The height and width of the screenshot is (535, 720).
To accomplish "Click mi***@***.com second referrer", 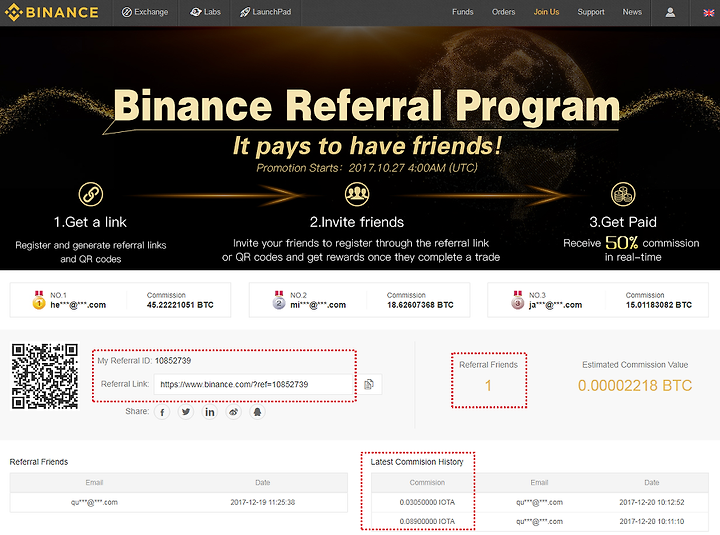I will [x=318, y=305].
